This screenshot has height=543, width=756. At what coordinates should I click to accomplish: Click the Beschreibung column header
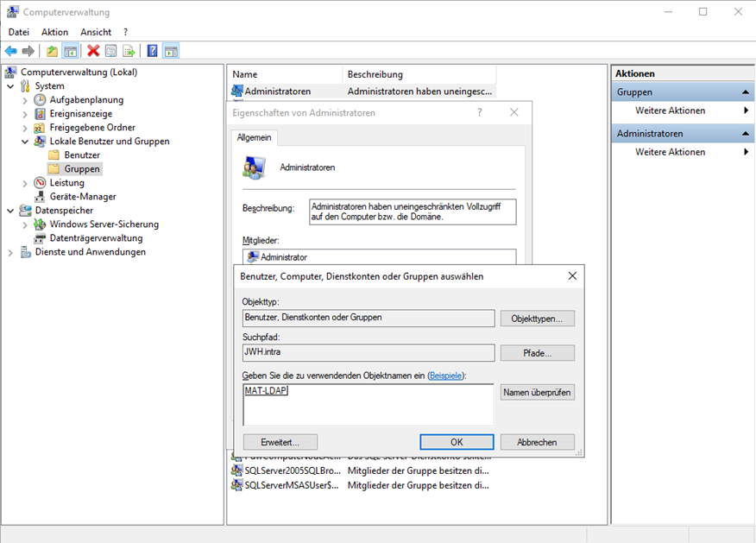(419, 74)
